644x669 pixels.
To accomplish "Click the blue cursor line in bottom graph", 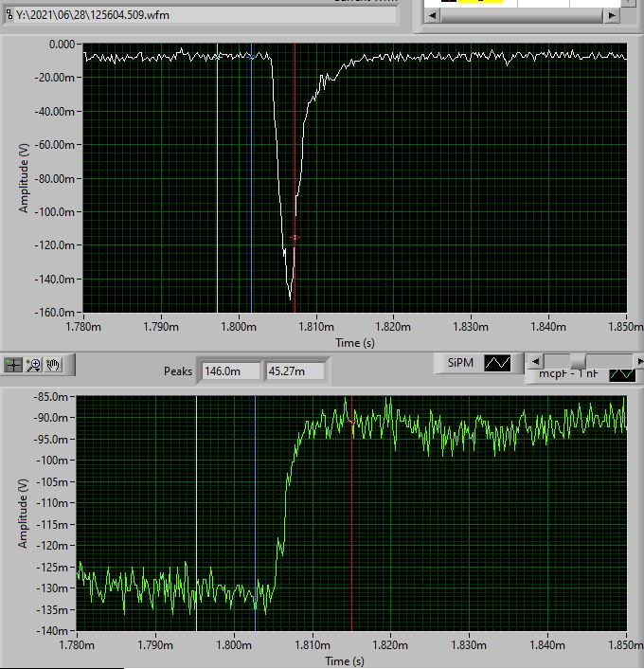I will (x=256, y=514).
